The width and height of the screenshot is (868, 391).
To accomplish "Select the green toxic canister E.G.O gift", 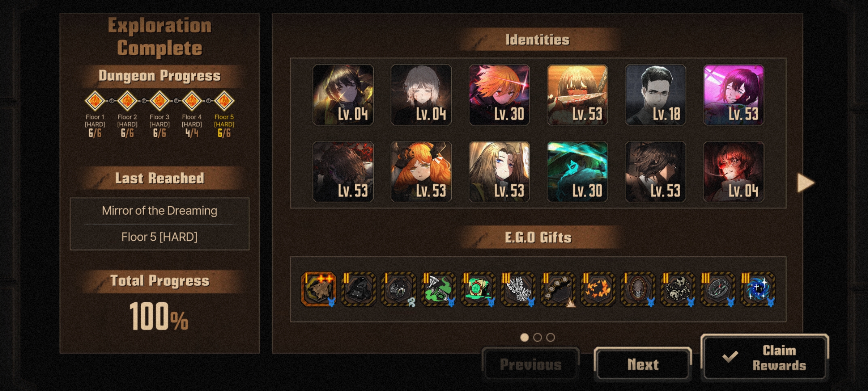I will (438, 289).
